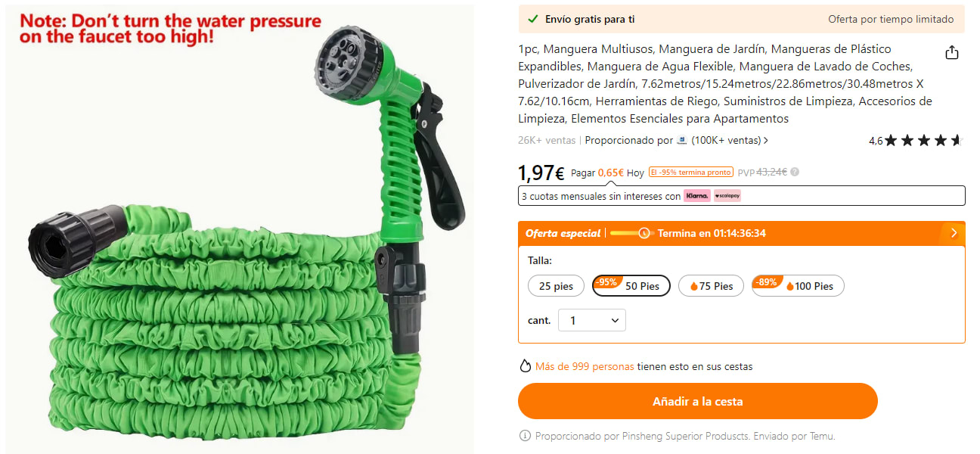Open the 3 cuotas mensuales installments box
The width and height of the screenshot is (980, 454).
pyautogui.click(x=741, y=196)
